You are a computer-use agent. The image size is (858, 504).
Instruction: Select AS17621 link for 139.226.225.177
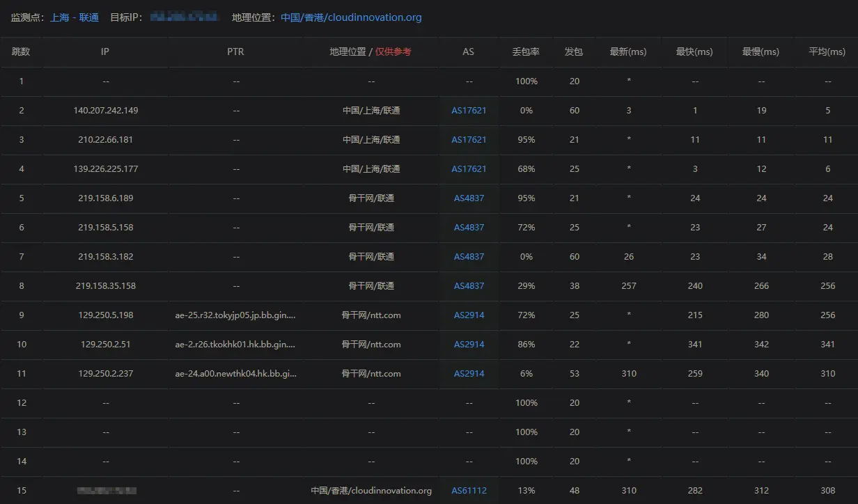469,169
